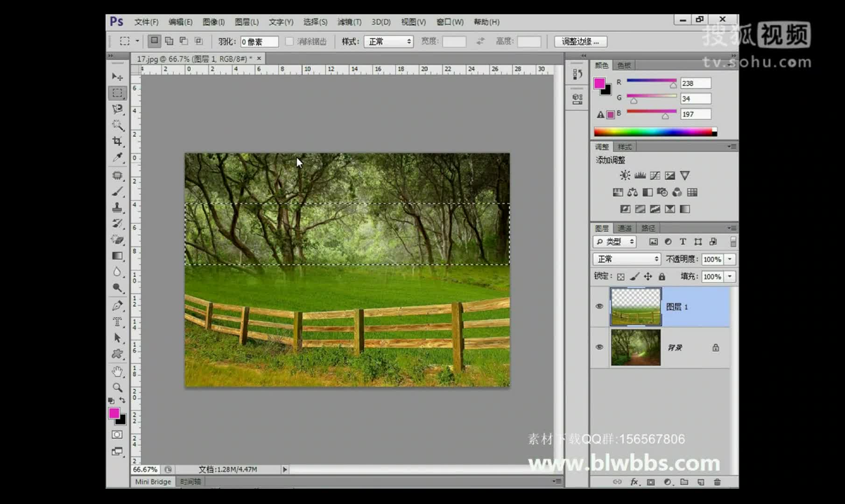Click the 调整边缘 button
The width and height of the screenshot is (845, 504).
580,42
